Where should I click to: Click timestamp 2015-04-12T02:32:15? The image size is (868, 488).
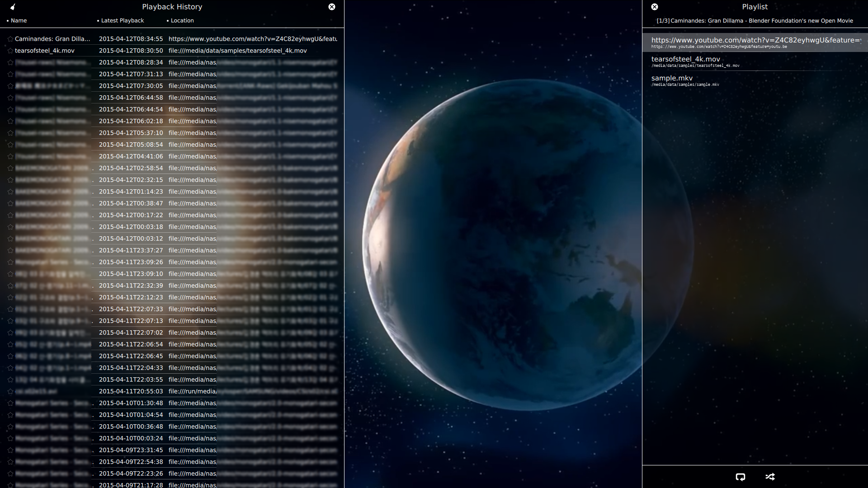131,180
